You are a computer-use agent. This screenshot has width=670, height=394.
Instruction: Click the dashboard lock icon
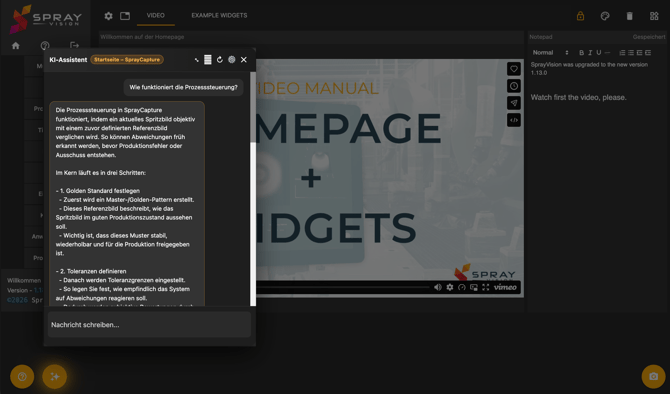(x=580, y=16)
